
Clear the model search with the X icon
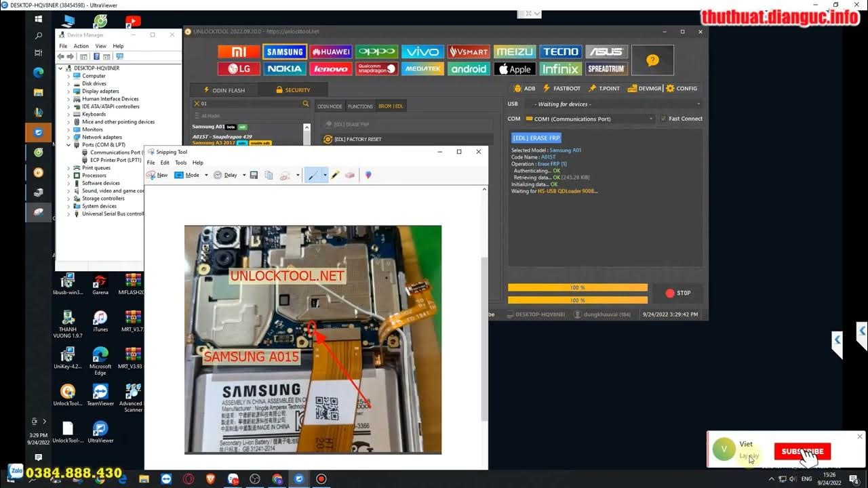197,104
